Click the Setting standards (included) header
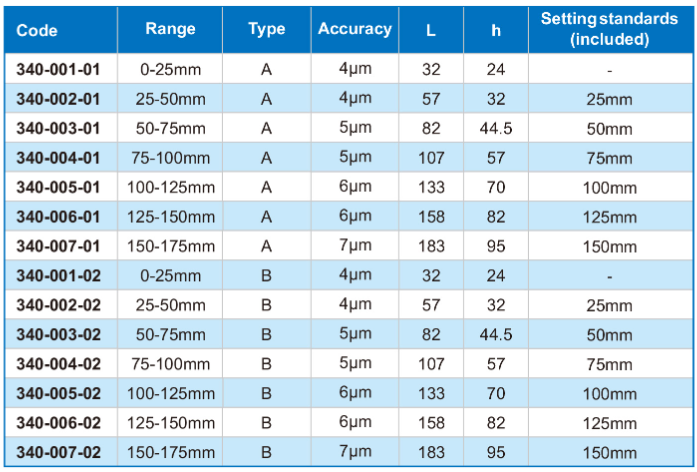697x472 pixels. pyautogui.click(x=609, y=29)
